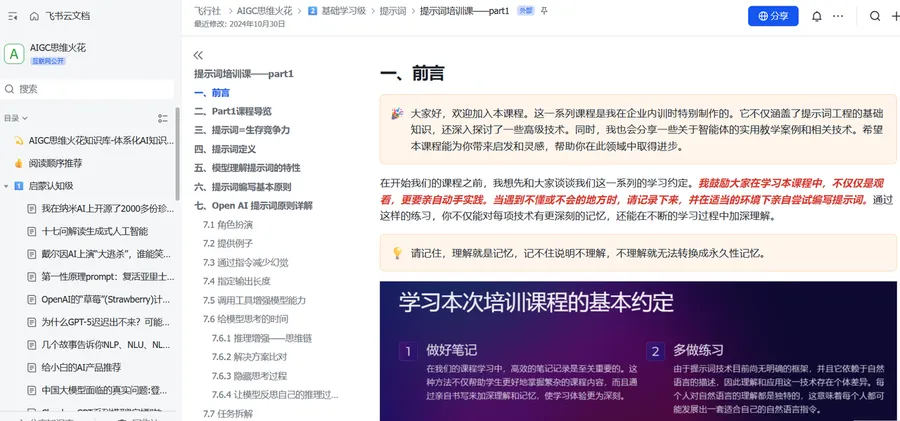The image size is (900, 421).
Task: Open 十七问解读生成式人工智能 document
Action: (95, 231)
